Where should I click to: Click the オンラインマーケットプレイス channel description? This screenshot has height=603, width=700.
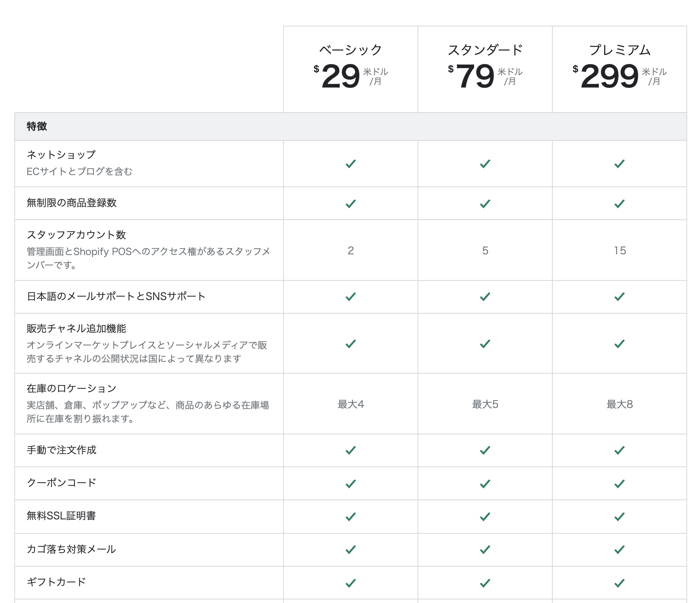tap(147, 352)
